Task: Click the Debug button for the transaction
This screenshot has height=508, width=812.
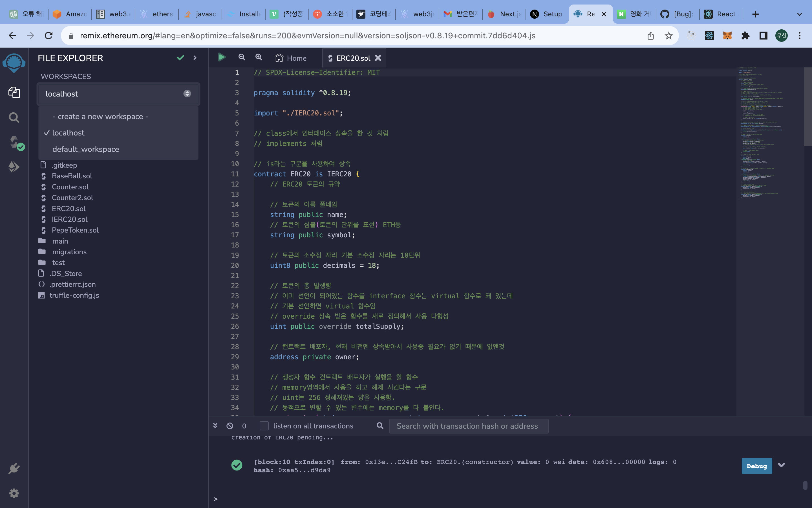Action: pyautogui.click(x=757, y=466)
